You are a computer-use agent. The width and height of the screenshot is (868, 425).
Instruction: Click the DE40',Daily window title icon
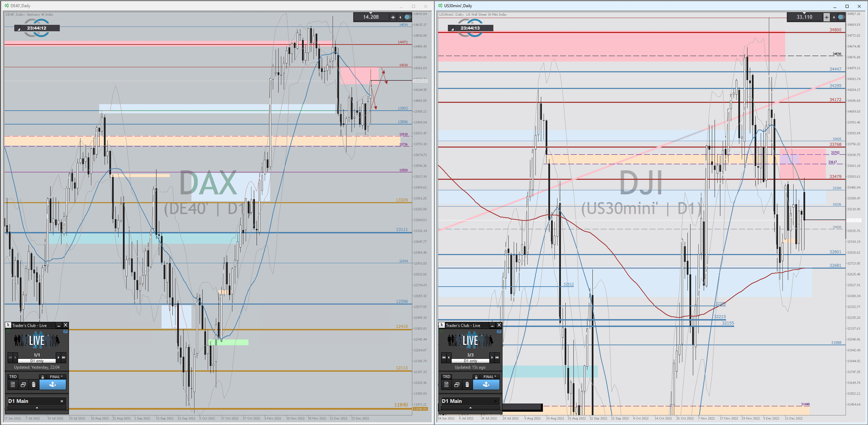pos(7,6)
